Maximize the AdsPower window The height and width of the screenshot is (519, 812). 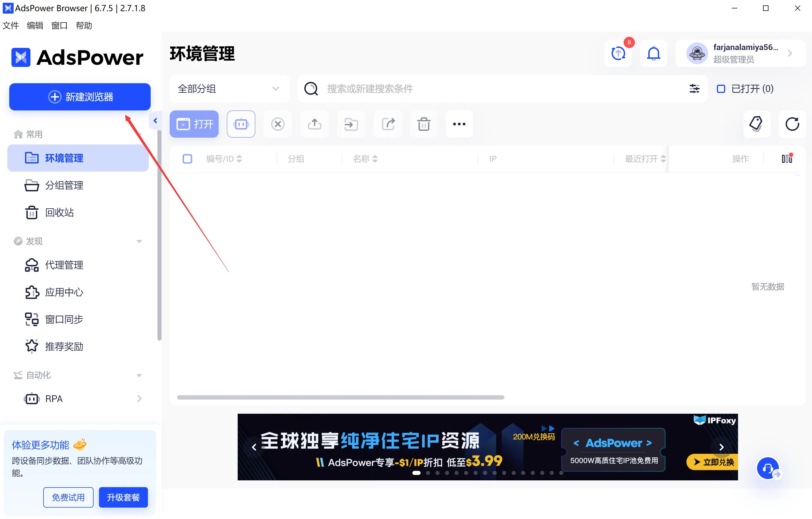point(765,8)
